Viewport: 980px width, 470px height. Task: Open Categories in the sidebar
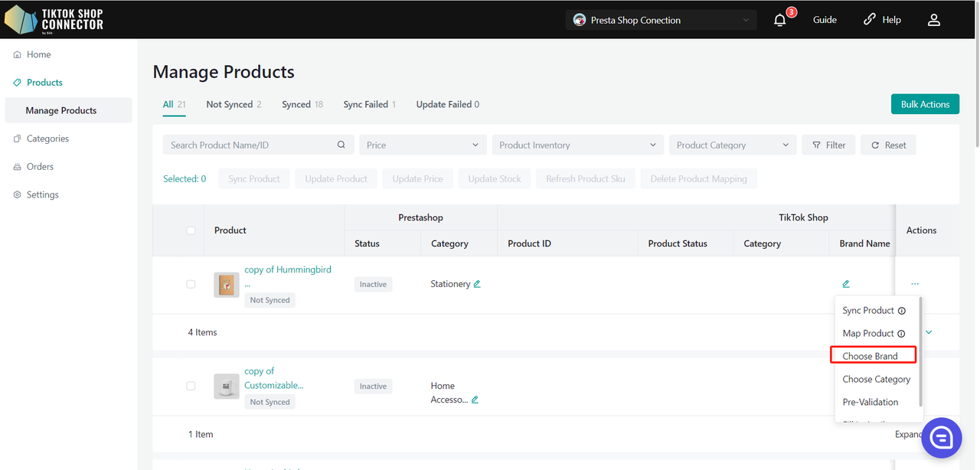coord(47,139)
